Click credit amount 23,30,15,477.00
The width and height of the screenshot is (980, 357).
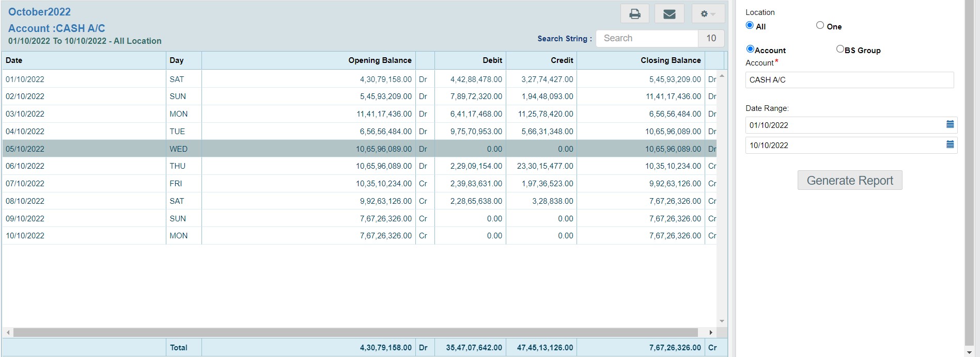(x=545, y=166)
